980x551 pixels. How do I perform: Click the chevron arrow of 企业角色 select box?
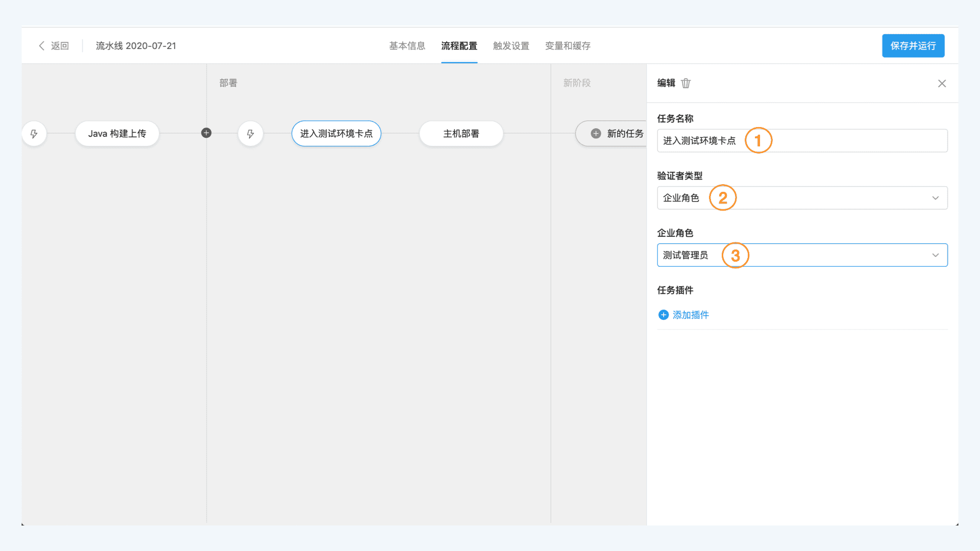935,255
